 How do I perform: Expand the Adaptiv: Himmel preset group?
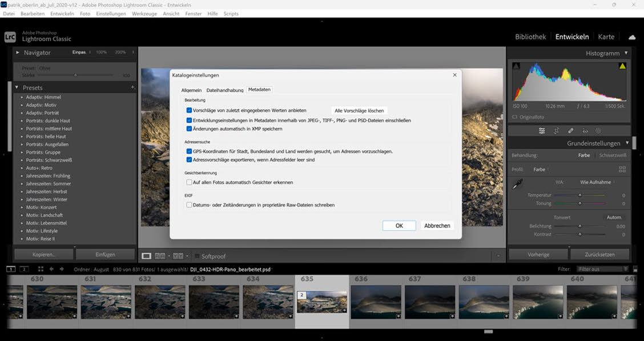pos(22,97)
